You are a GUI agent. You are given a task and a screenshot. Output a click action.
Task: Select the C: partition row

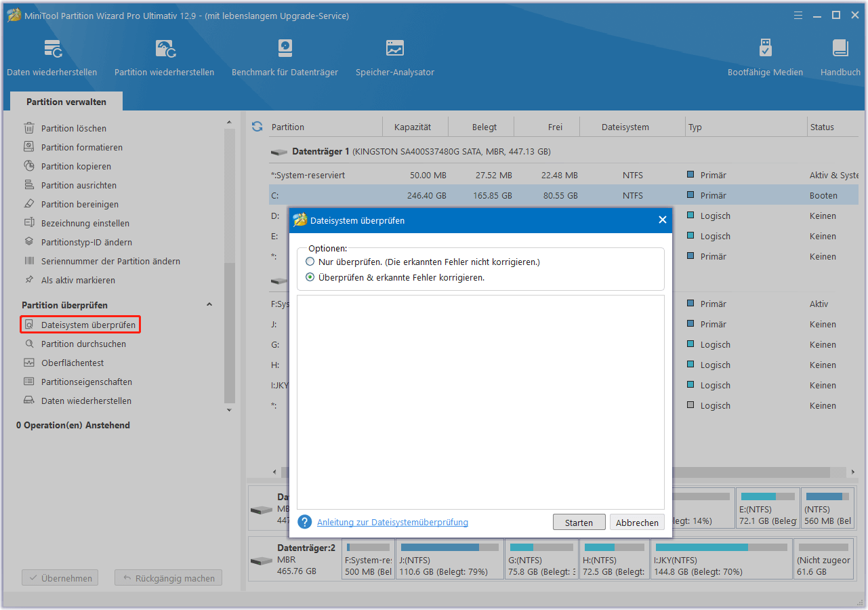pos(564,195)
